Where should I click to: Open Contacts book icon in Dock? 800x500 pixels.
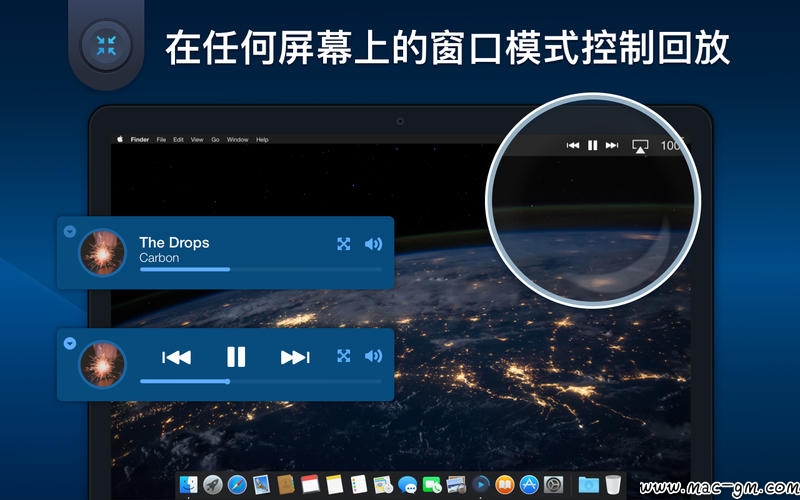(x=286, y=484)
